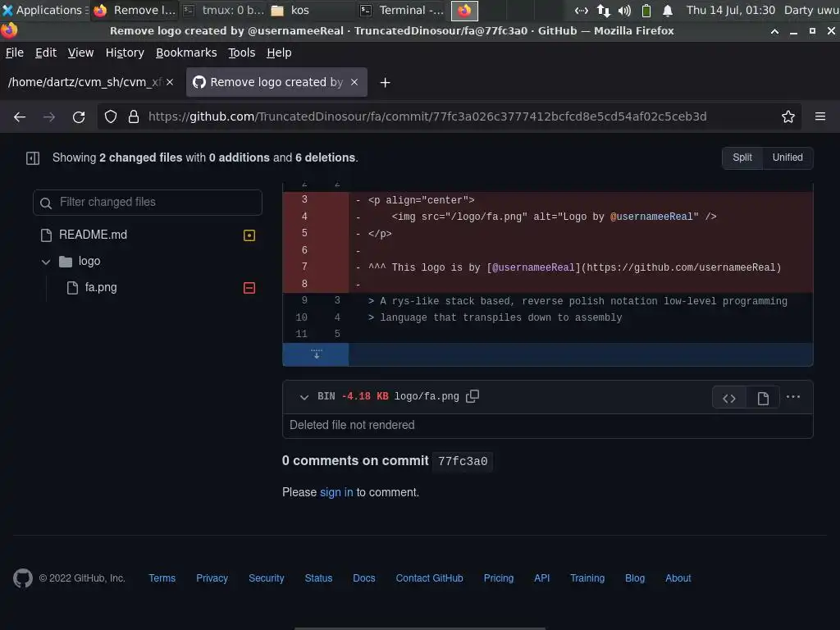Click the modified badge next to README.md
The height and width of the screenshot is (630, 840).
coord(249,235)
